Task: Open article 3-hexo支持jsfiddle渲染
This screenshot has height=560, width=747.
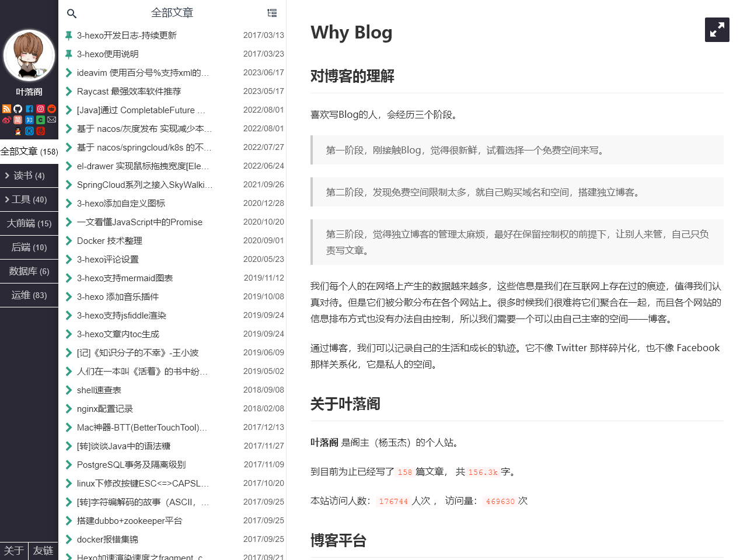Action: [121, 316]
